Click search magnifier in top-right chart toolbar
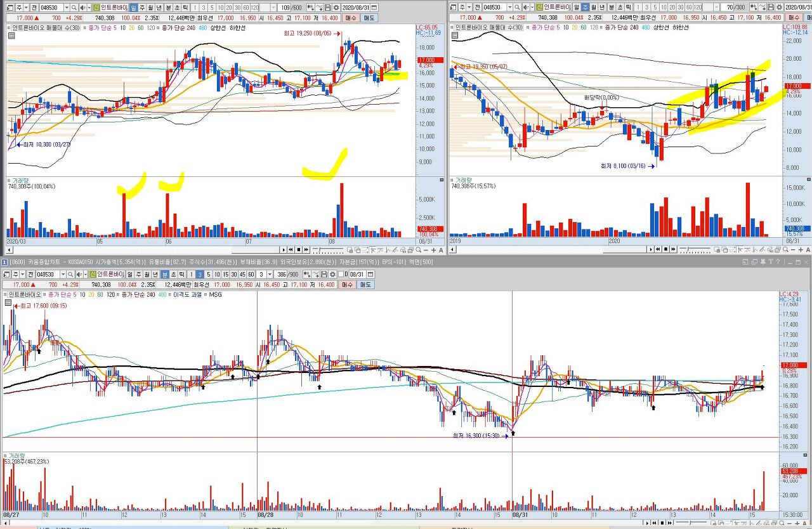This screenshot has height=529, width=812. click(x=517, y=7)
